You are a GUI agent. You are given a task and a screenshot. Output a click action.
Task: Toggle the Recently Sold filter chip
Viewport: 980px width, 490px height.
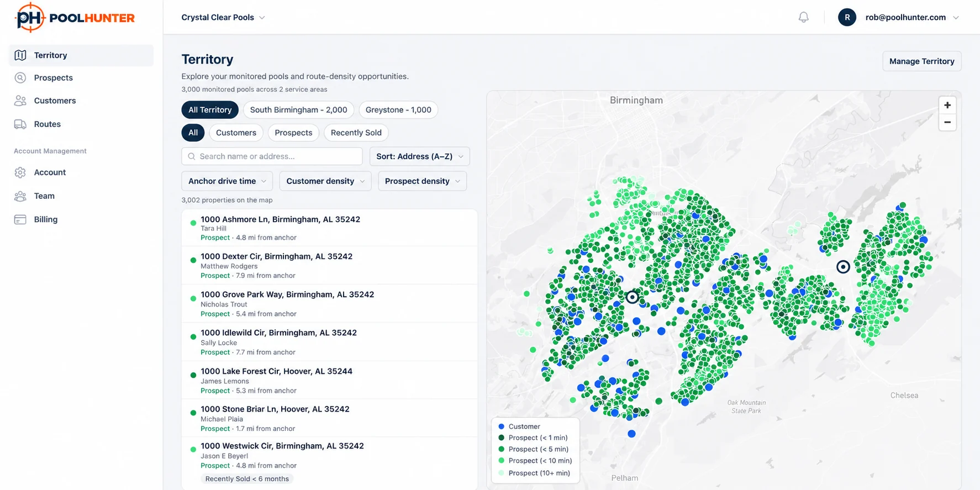pos(356,133)
